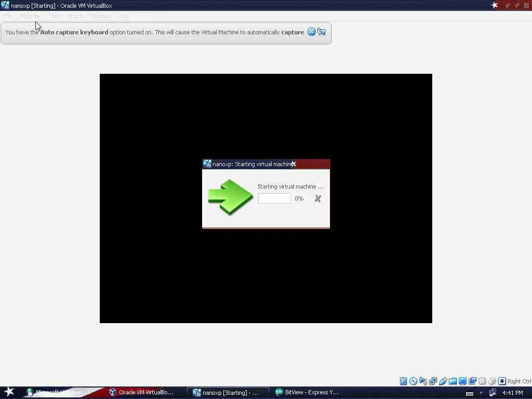The width and height of the screenshot is (532, 399).
Task: Expand hidden tray icons chevron
Action: pyautogui.click(x=481, y=393)
